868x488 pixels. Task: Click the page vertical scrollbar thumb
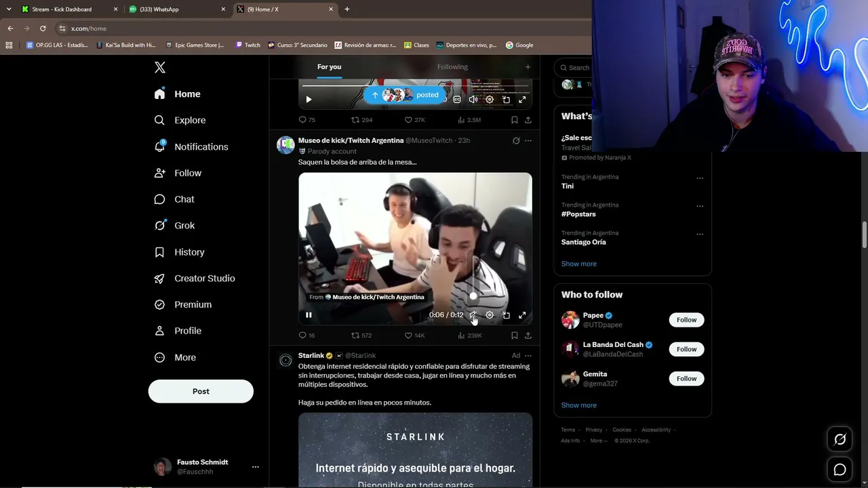pyautogui.click(x=864, y=235)
